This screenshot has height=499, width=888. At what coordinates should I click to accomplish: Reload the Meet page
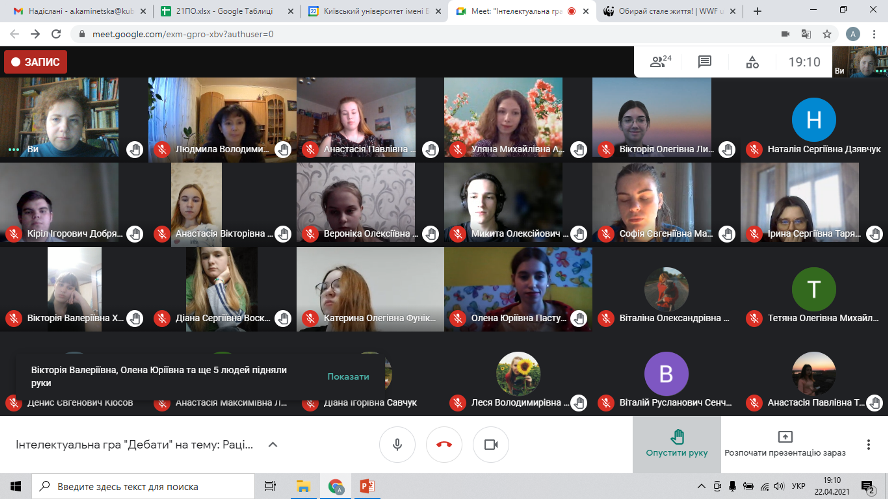tap(56, 34)
